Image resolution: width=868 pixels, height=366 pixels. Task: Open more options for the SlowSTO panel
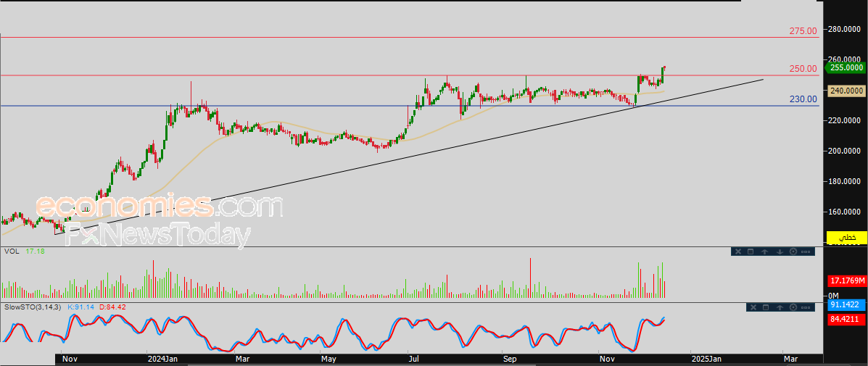pos(806,307)
